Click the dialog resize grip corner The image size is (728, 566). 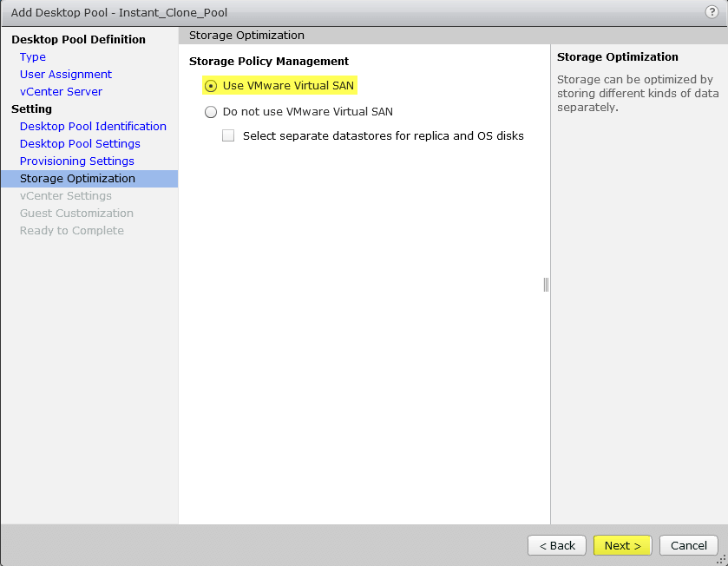tap(721, 560)
